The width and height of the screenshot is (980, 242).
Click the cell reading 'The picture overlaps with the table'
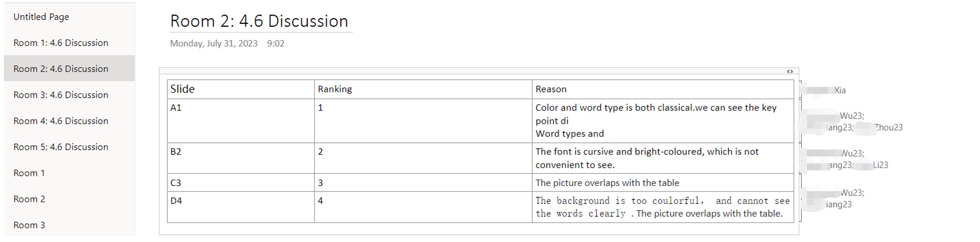pos(663,183)
